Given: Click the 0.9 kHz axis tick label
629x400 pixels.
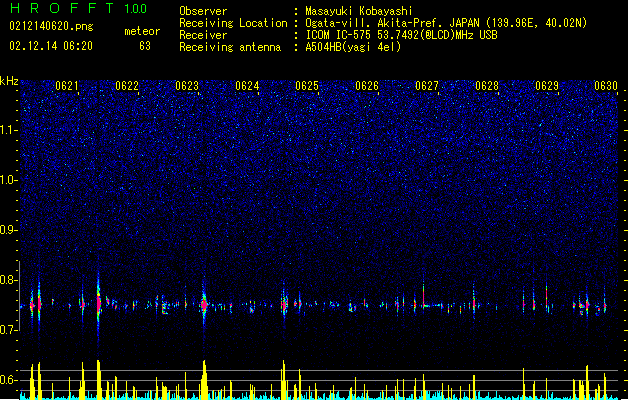Looking at the screenshot, I should 9,230.
